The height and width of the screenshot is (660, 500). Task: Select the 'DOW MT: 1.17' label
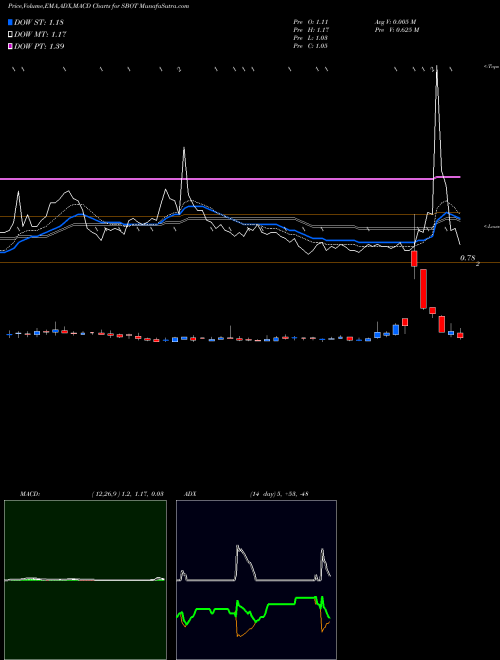point(40,35)
